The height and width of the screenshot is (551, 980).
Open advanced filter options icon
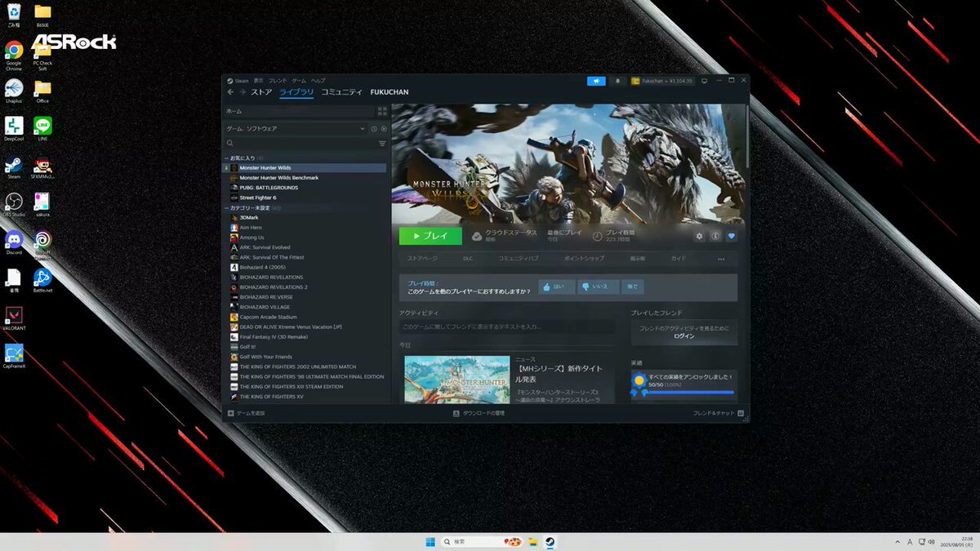click(x=382, y=144)
